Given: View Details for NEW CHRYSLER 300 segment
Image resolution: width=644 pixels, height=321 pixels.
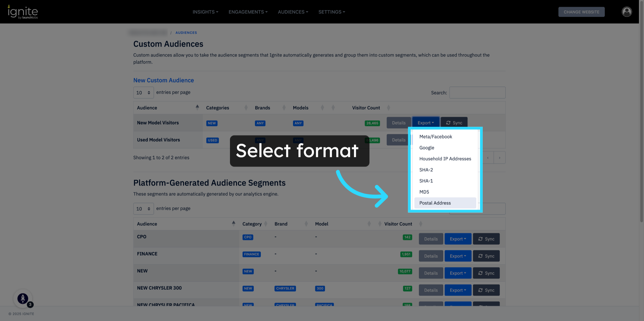Looking at the screenshot, I should click(431, 290).
